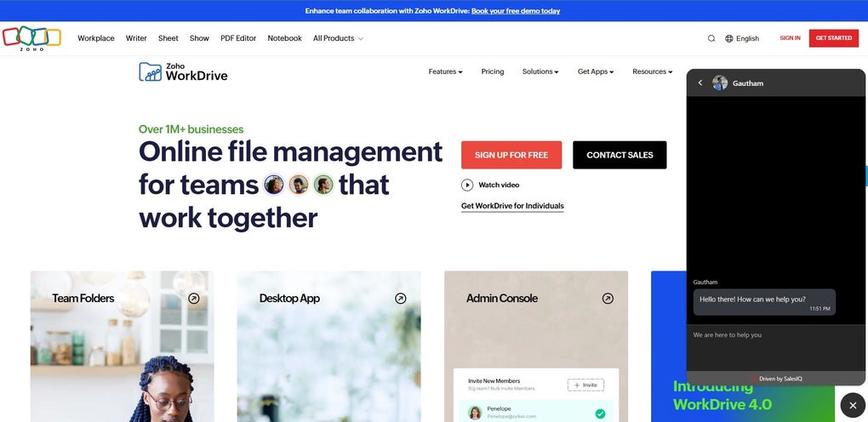Click the SIGN IN link
This screenshot has width=868, height=422.
(x=790, y=38)
